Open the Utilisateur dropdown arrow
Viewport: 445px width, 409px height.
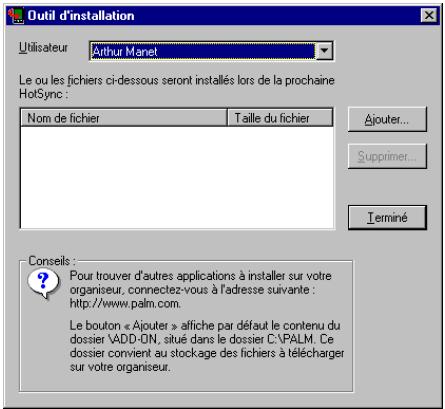(x=324, y=51)
